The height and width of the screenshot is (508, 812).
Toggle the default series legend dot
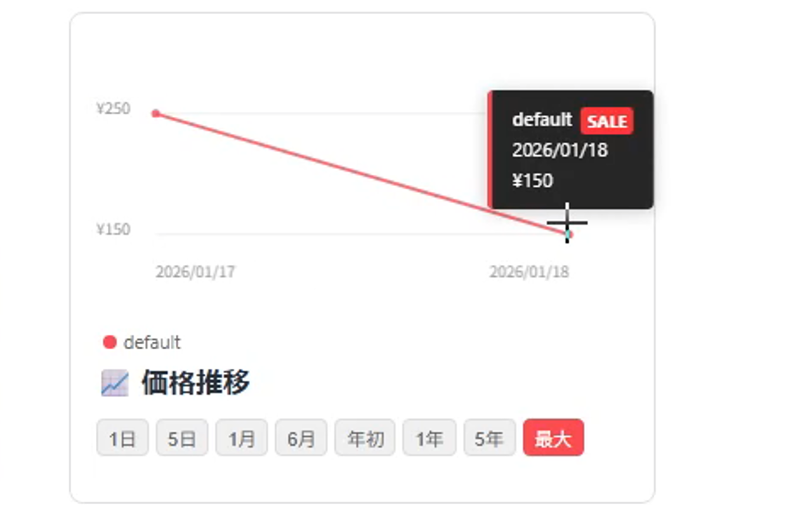click(109, 342)
